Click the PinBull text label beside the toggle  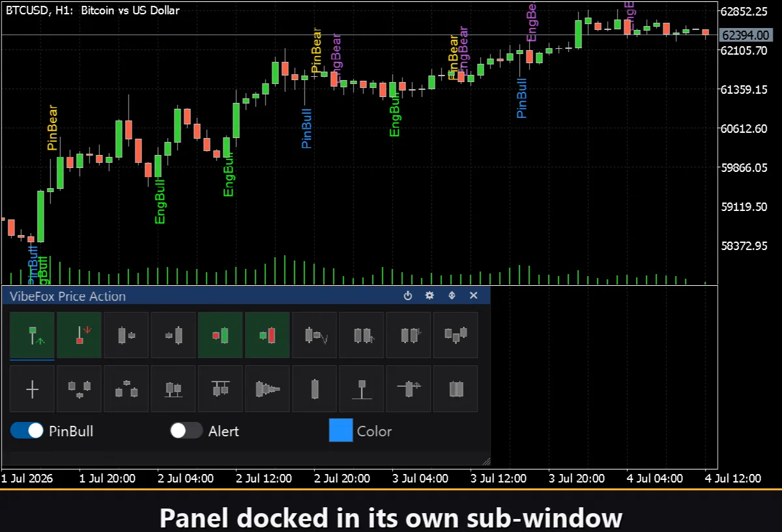(71, 431)
